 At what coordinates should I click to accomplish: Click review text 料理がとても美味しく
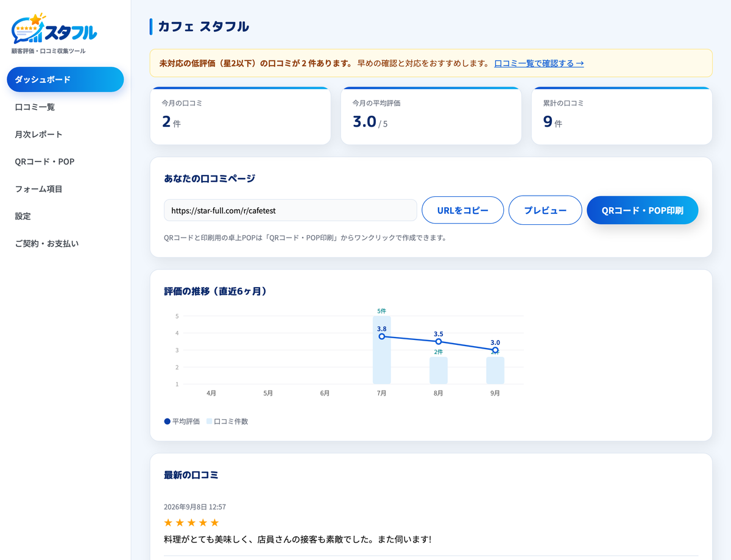tap(297, 540)
